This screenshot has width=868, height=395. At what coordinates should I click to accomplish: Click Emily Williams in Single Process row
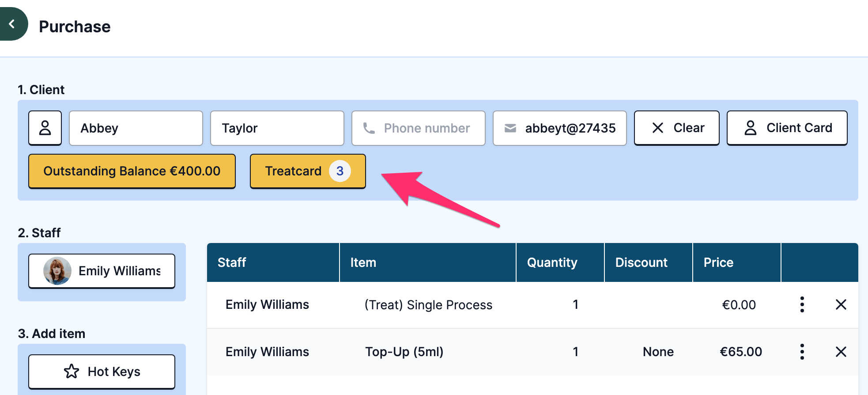coord(267,304)
